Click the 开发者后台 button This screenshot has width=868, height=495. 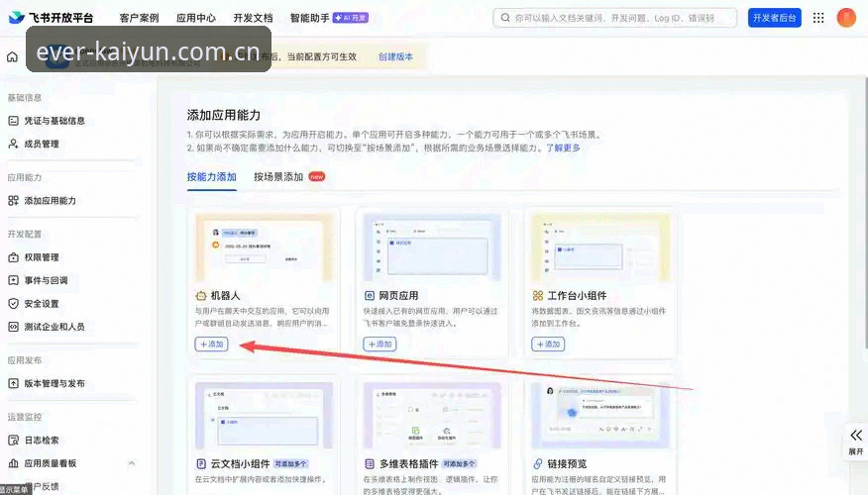pyautogui.click(x=775, y=18)
